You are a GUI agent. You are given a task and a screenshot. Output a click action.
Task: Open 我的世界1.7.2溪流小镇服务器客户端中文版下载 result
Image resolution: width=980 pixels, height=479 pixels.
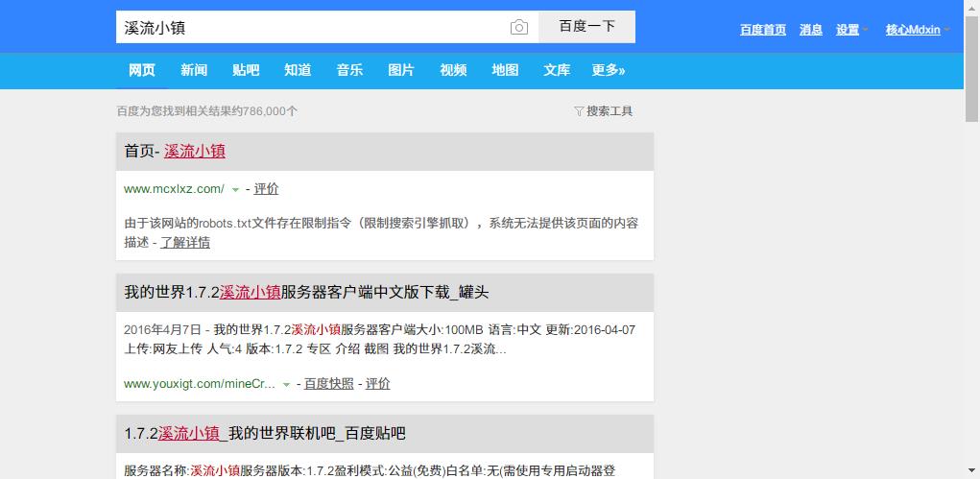pos(306,293)
